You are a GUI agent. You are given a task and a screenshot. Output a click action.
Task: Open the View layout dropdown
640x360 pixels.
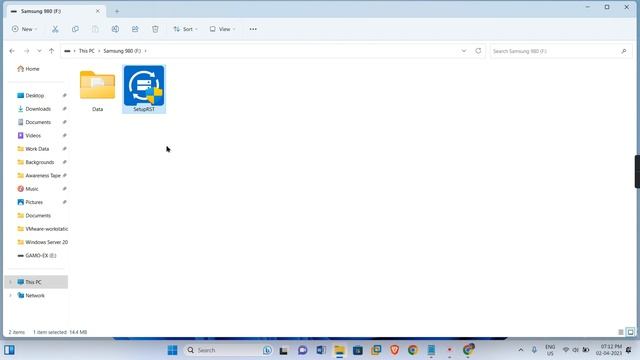222,29
